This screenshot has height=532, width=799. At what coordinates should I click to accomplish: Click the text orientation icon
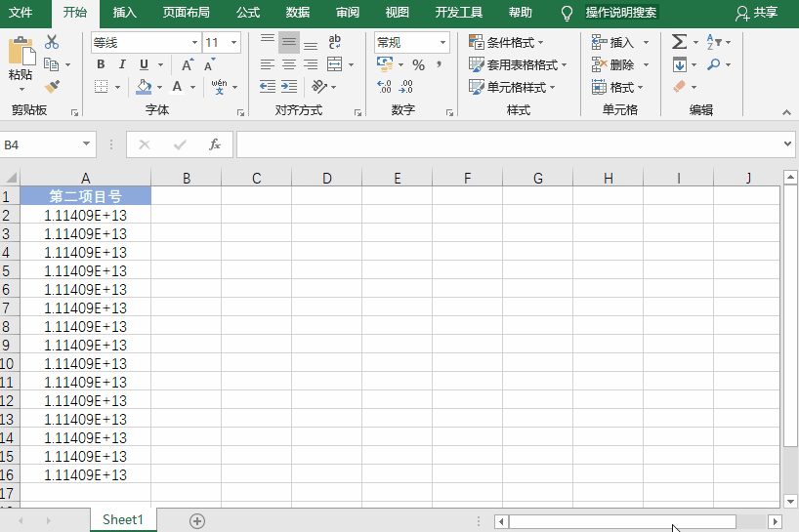click(x=319, y=87)
